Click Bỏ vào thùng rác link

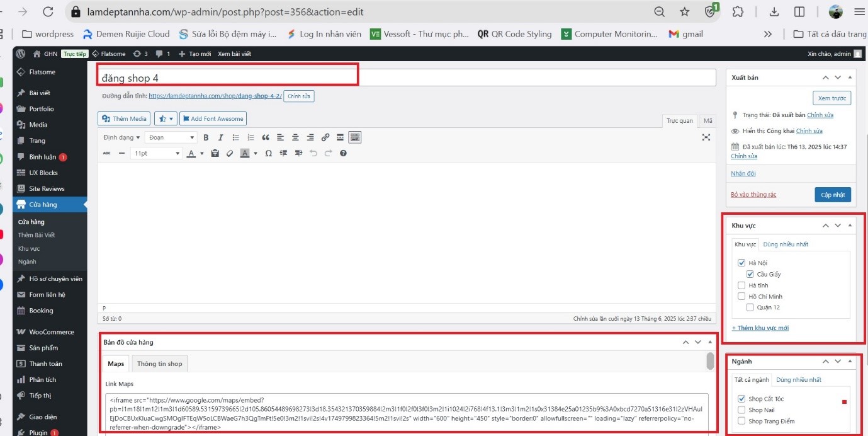[x=753, y=195]
